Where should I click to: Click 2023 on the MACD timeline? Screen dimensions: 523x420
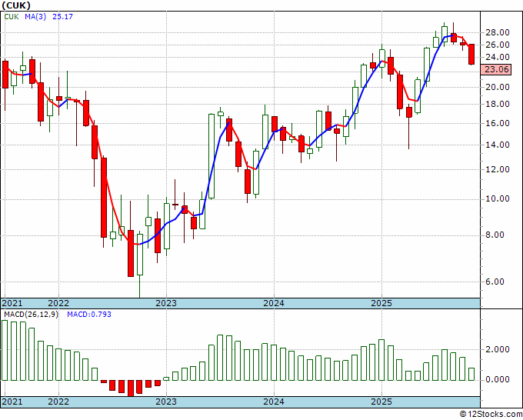click(166, 402)
